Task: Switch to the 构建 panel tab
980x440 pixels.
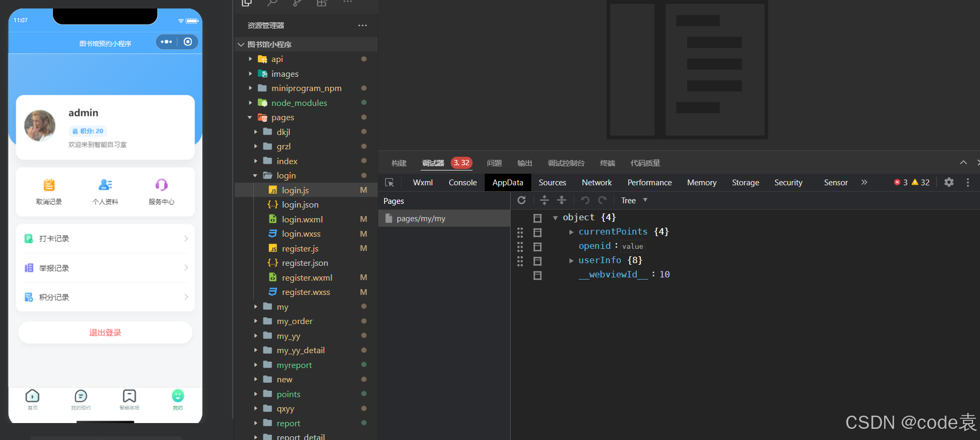Action: tap(399, 163)
